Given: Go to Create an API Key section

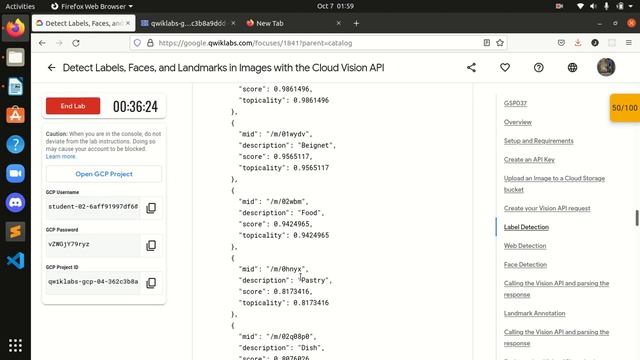Looking at the screenshot, I should pos(529,160).
